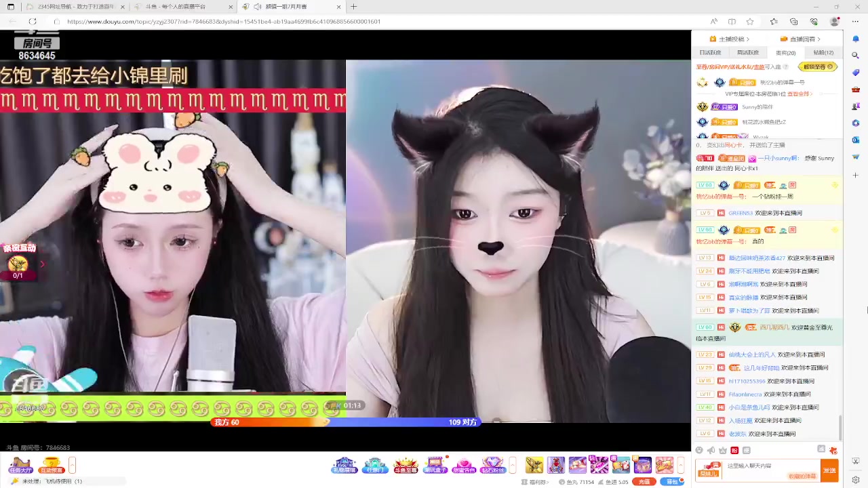Click the 发送 send button
Viewport: 868px width, 488px height.
coord(829,470)
